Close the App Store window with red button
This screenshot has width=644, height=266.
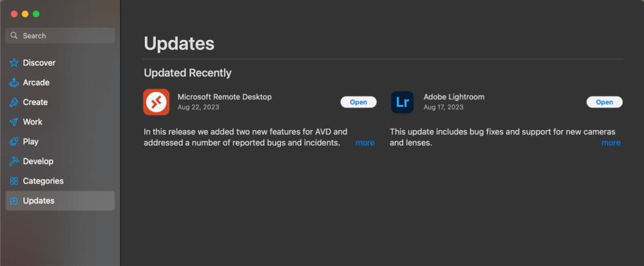coord(14,14)
